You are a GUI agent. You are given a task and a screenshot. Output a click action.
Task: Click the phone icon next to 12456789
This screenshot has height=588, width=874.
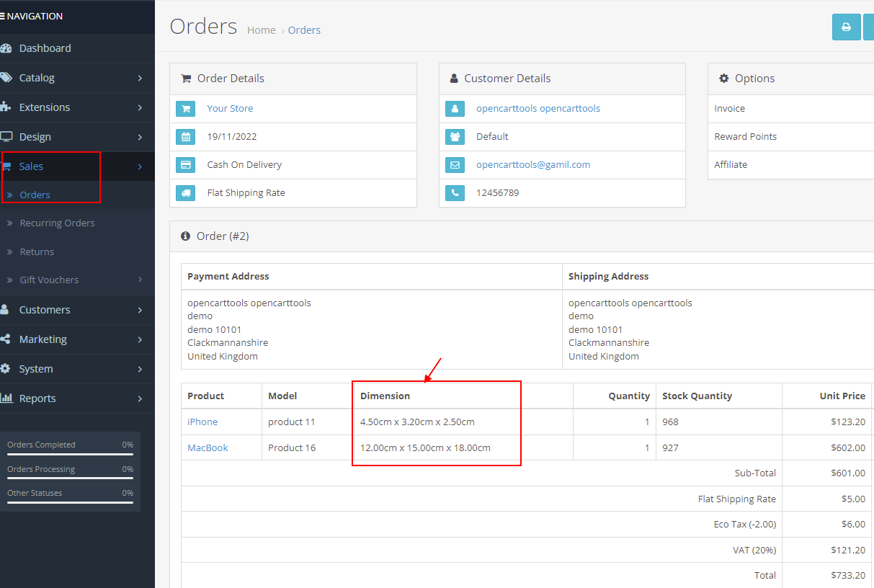[x=455, y=192]
